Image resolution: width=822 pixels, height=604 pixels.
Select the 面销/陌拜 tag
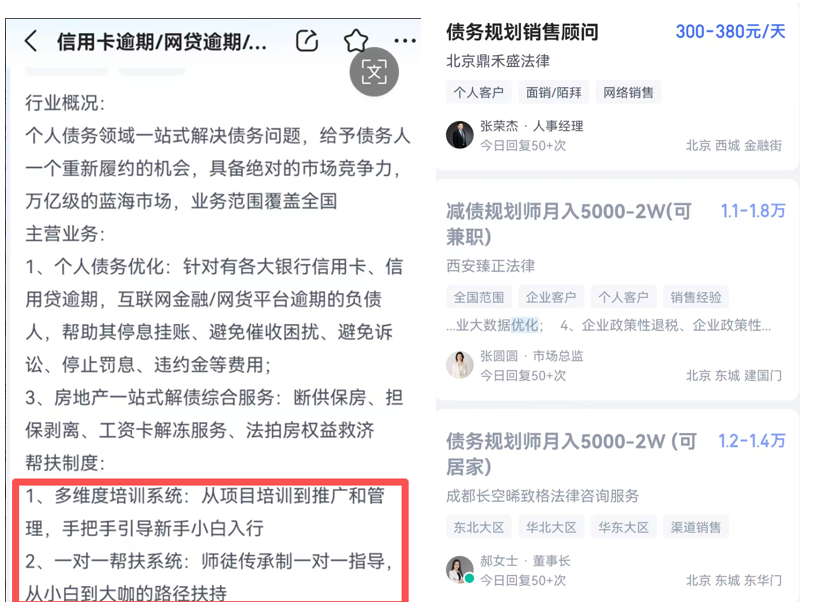[x=554, y=93]
